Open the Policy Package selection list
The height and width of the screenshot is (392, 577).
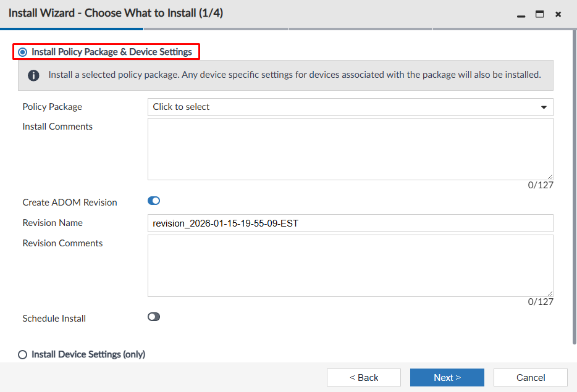pyautogui.click(x=346, y=107)
